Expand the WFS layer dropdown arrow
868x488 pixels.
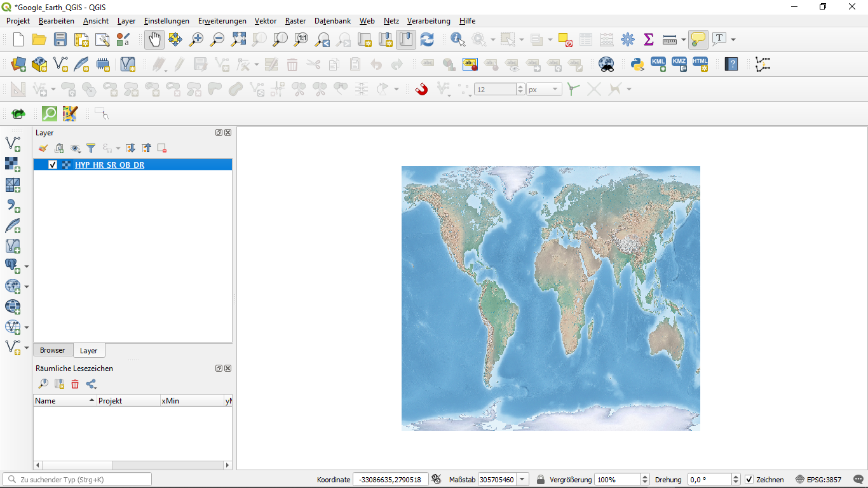27,327
